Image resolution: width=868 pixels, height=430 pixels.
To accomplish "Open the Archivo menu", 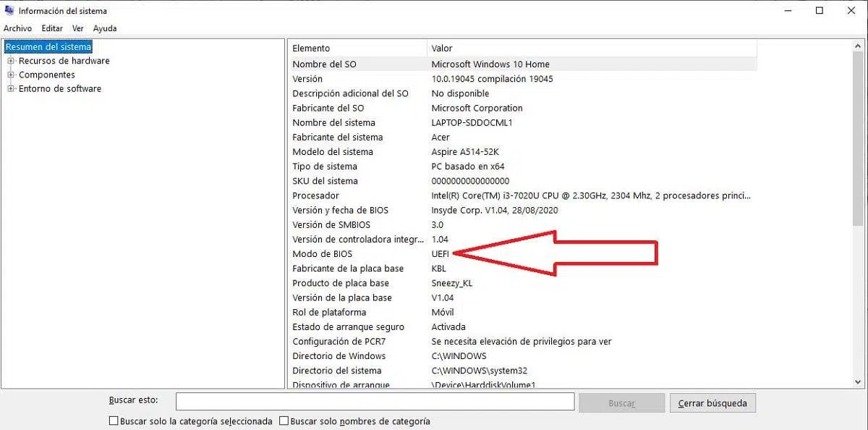I will tap(17, 28).
